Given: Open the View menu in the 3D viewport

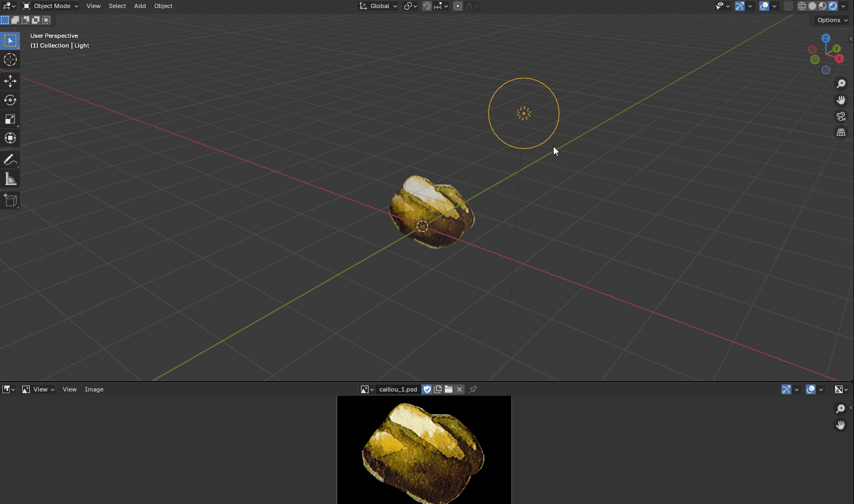Looking at the screenshot, I should click(x=94, y=6).
